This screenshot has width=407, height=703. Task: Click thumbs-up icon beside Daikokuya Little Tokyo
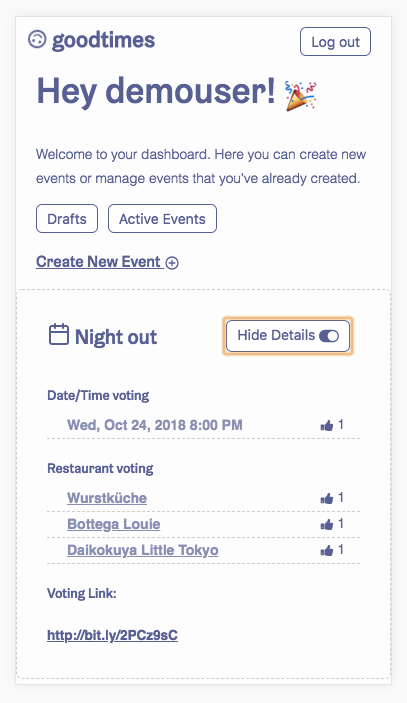[x=327, y=550]
